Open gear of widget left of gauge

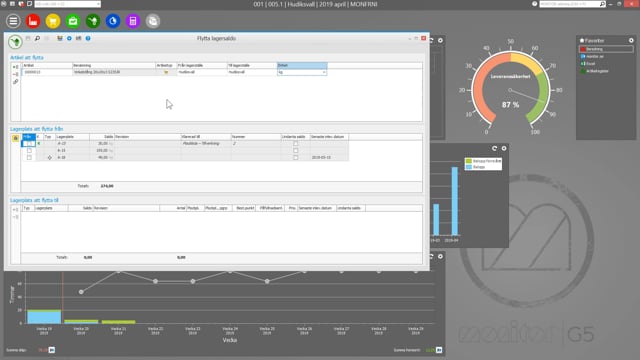point(440,40)
